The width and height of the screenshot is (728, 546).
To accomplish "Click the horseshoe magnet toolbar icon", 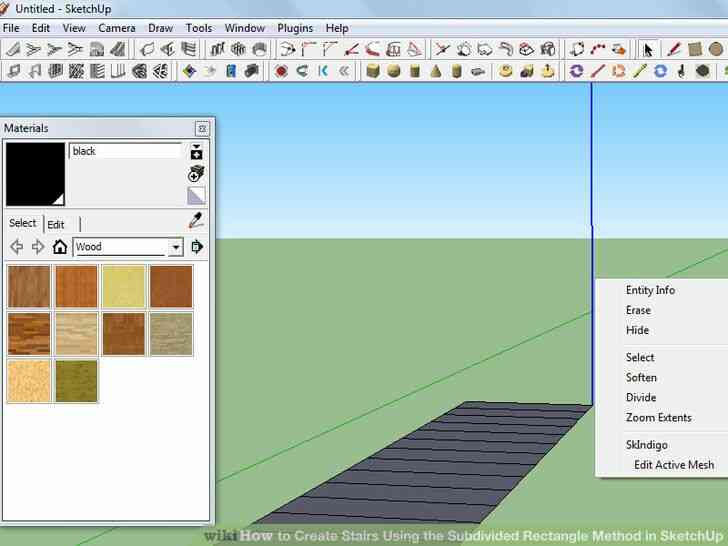I will tap(302, 71).
